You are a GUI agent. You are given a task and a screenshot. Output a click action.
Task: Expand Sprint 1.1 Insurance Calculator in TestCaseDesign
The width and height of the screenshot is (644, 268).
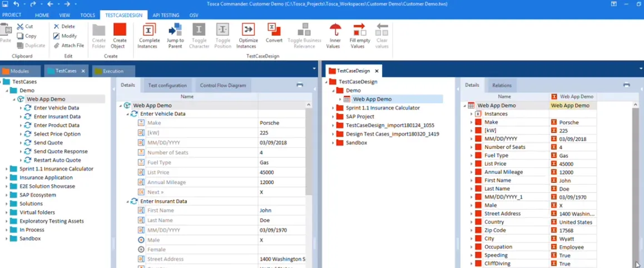click(x=333, y=108)
